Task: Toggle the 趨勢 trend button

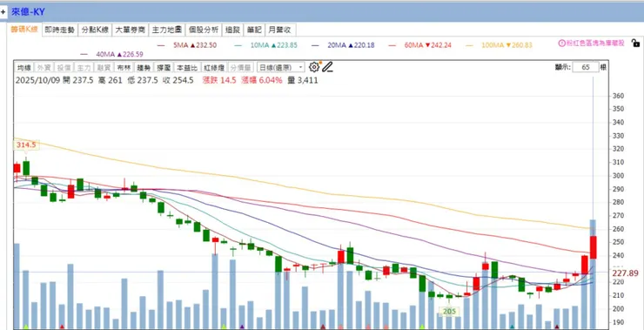Action: click(x=144, y=67)
